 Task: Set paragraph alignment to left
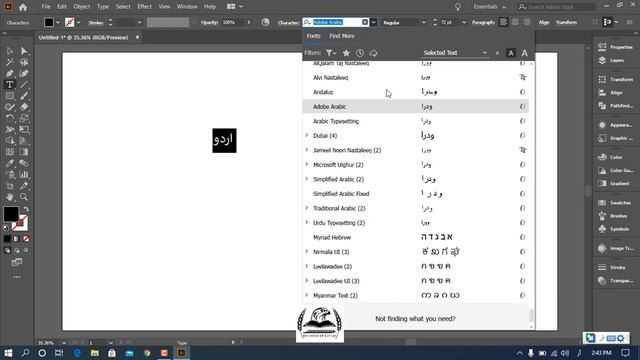[504, 22]
